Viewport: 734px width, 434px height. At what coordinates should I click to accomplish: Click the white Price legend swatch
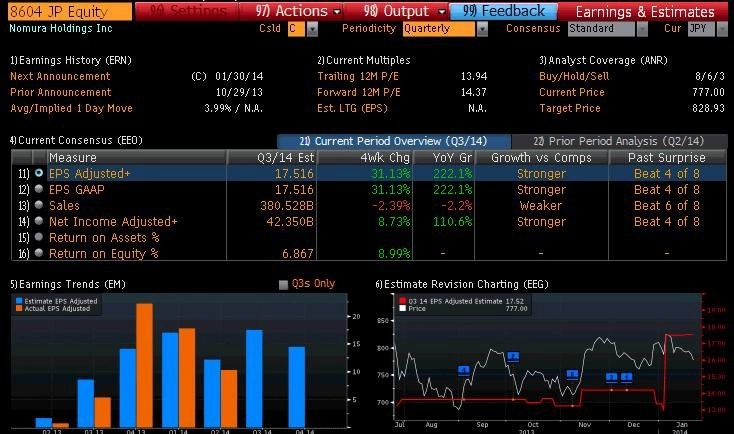[x=403, y=309]
